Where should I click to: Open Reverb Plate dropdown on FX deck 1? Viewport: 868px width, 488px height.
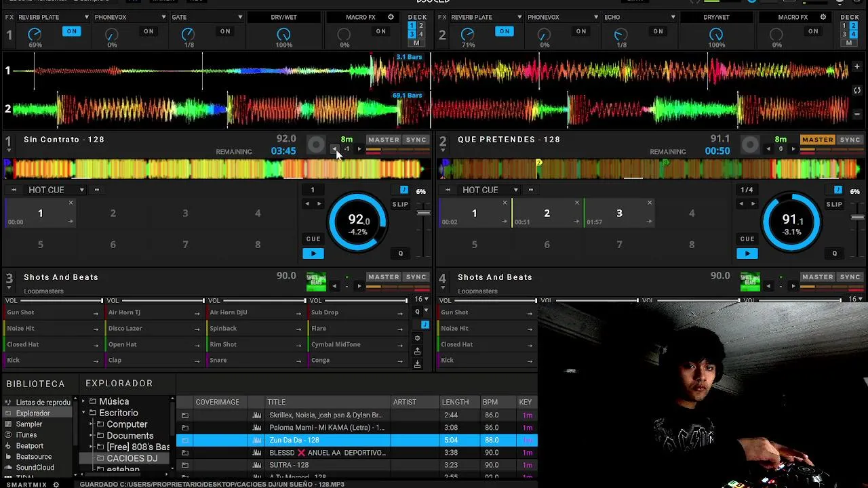pyautogui.click(x=86, y=17)
